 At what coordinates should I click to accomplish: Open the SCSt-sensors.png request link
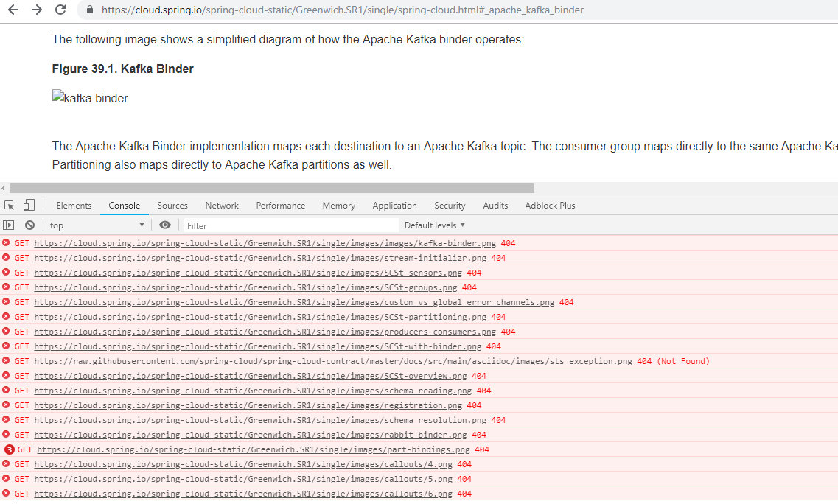click(248, 273)
